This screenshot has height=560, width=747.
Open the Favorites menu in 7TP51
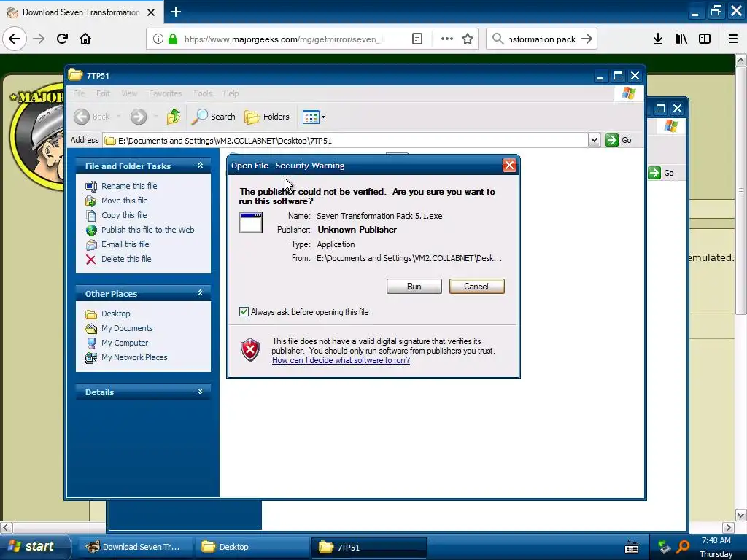(166, 93)
